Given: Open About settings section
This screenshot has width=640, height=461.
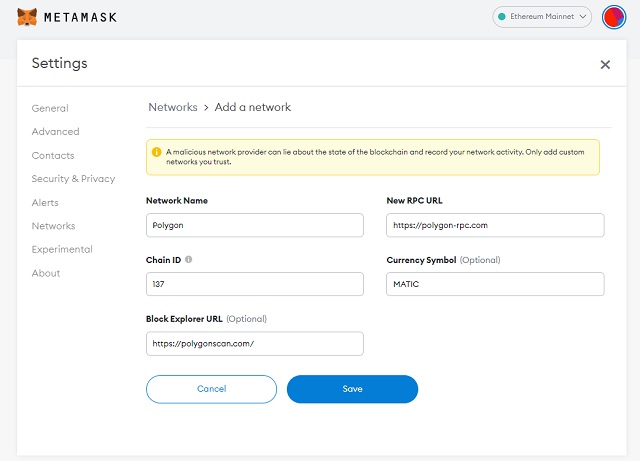Looking at the screenshot, I should click(46, 273).
